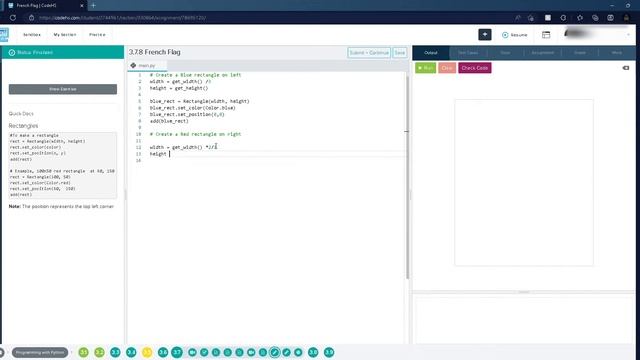The height and width of the screenshot is (360, 640).
Task: Select the main.py file tab
Action: coord(147,65)
